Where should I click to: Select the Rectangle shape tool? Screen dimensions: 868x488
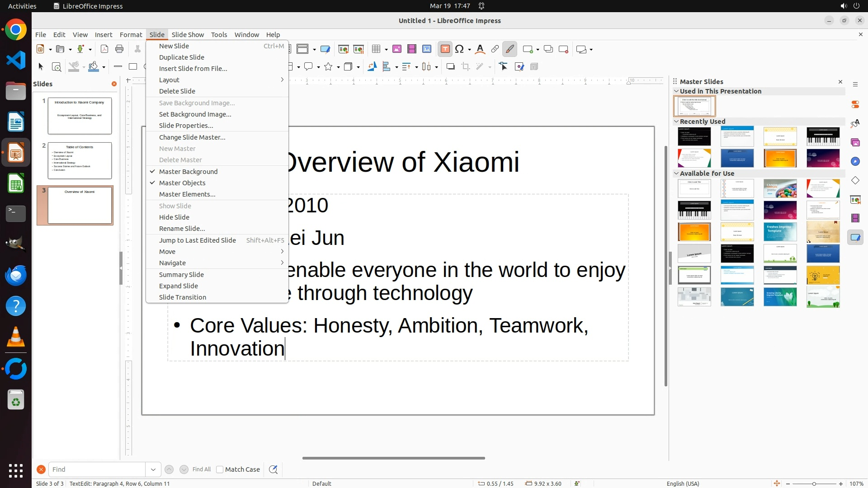click(x=133, y=67)
